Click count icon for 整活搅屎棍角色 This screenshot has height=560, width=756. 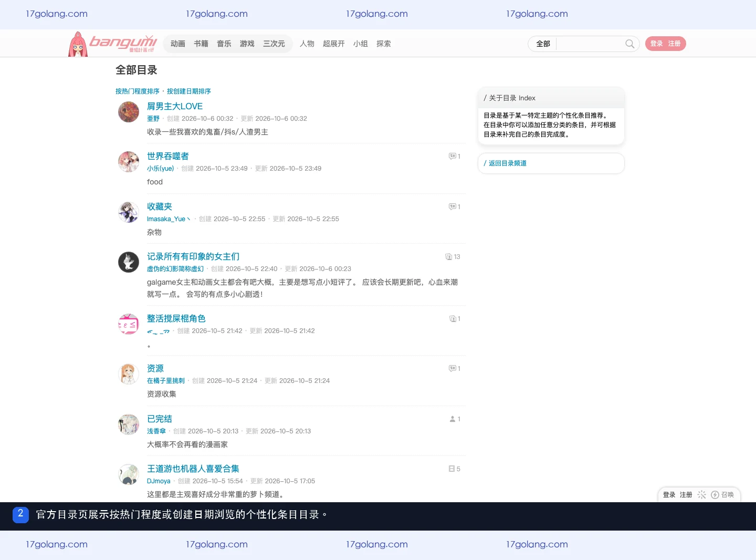click(x=453, y=319)
